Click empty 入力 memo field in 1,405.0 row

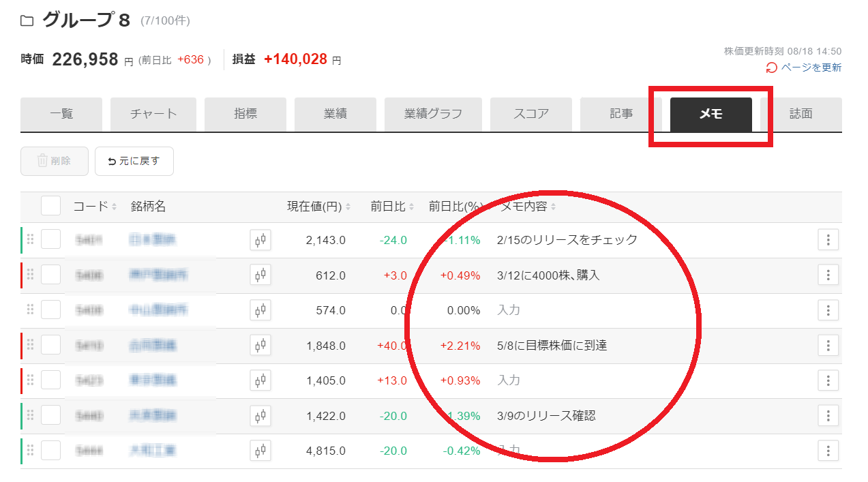click(509, 380)
